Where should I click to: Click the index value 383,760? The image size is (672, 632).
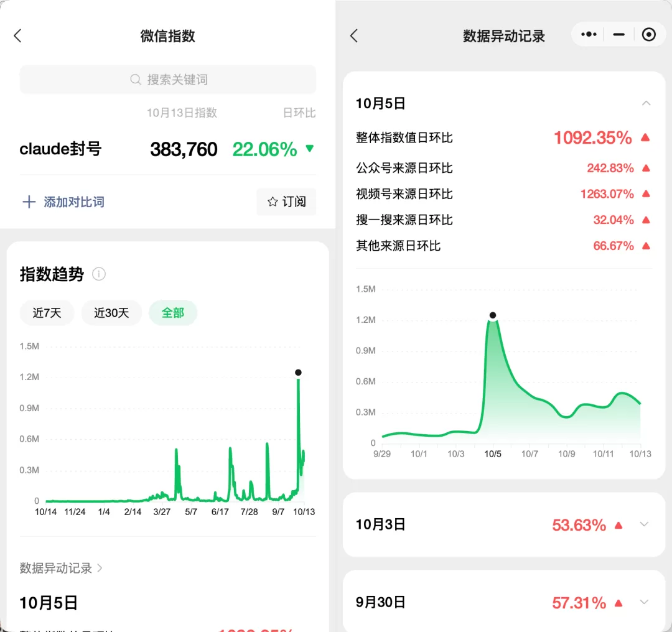[x=184, y=149]
